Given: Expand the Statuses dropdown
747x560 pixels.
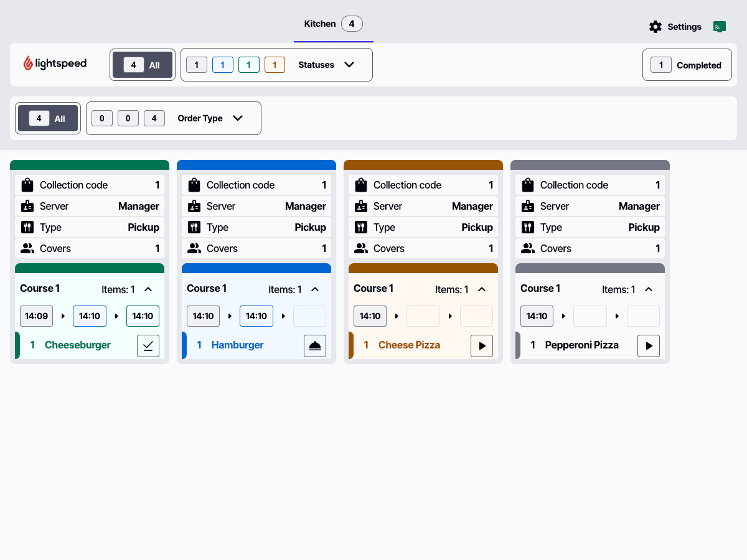Looking at the screenshot, I should tap(349, 65).
